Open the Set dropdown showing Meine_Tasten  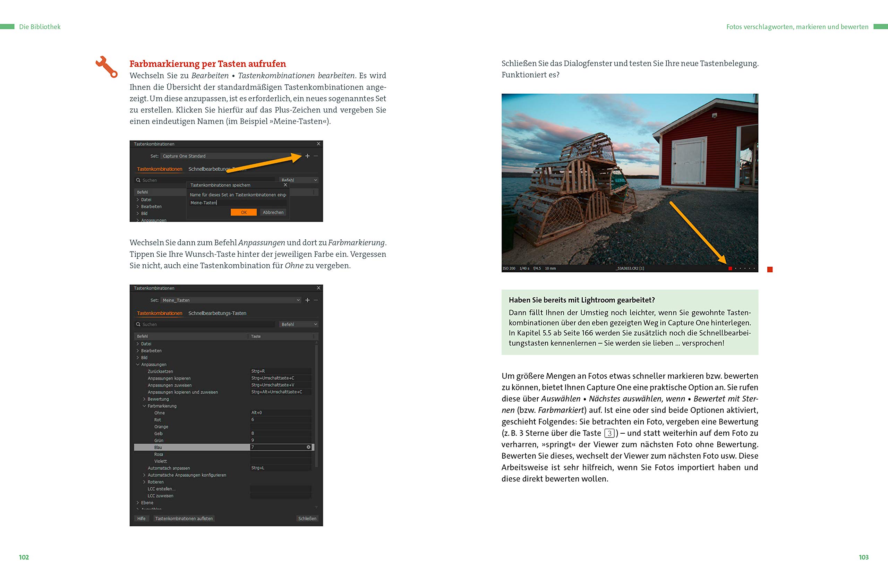click(231, 300)
